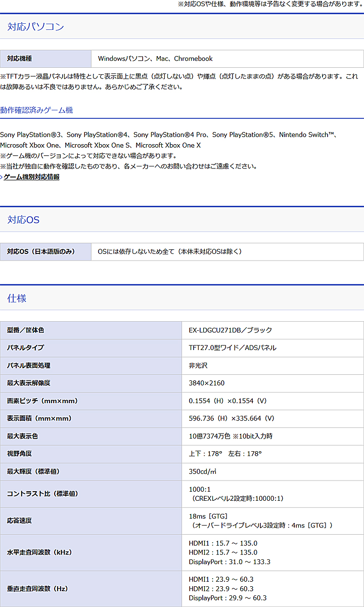Click the 型番／筐体色 row label
Screen dimensions: 364x607
click(x=91, y=330)
